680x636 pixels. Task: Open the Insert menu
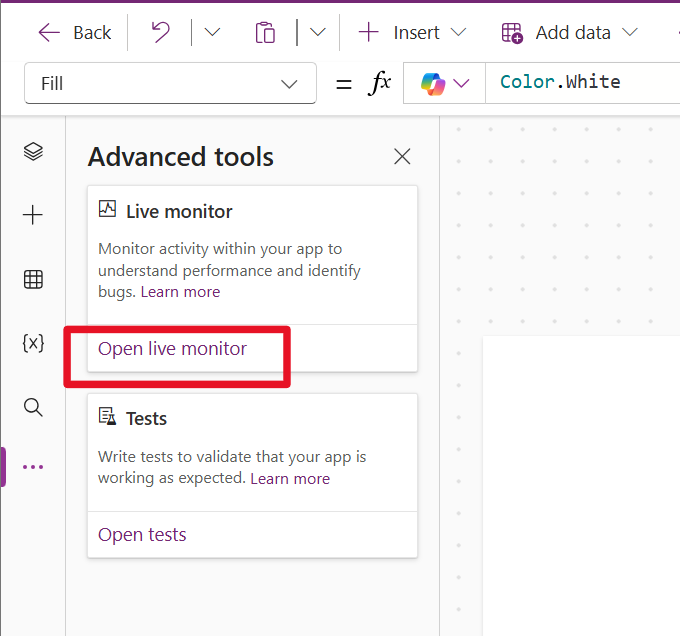click(412, 33)
